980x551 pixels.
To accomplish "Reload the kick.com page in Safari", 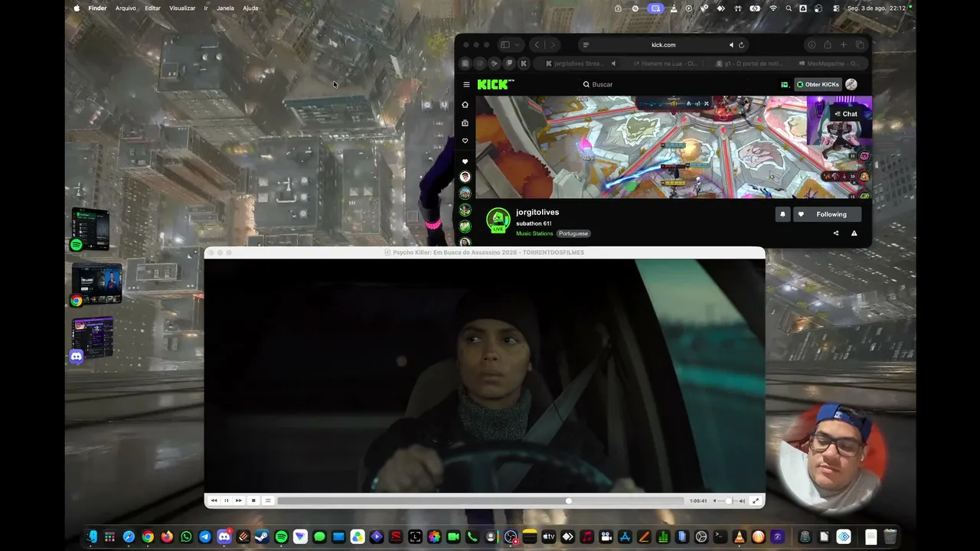I will (741, 45).
